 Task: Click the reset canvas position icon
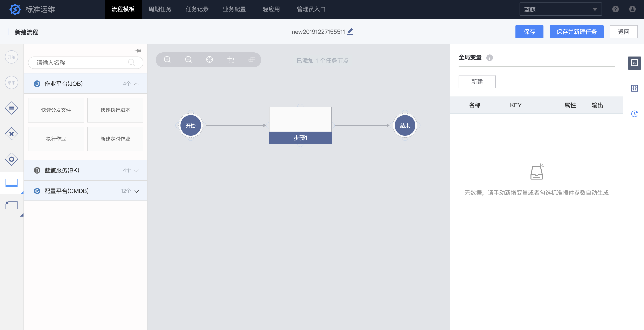tap(210, 60)
